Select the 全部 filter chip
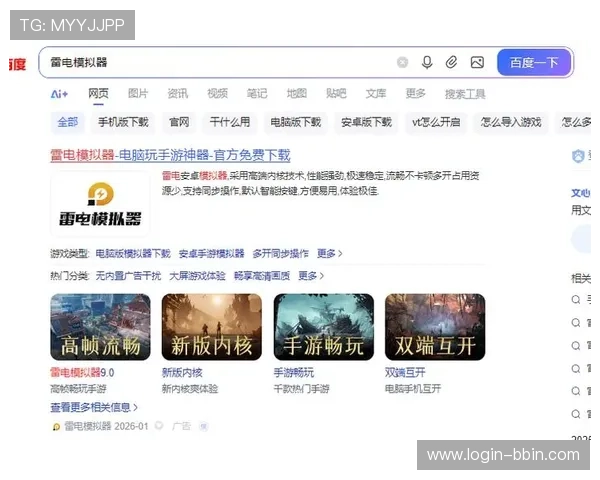The width and height of the screenshot is (600, 480). click(67, 122)
